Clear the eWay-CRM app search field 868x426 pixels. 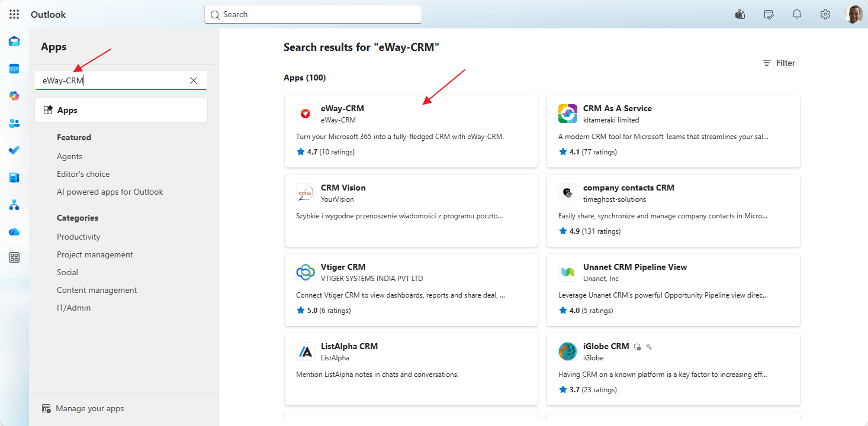pyautogui.click(x=194, y=80)
